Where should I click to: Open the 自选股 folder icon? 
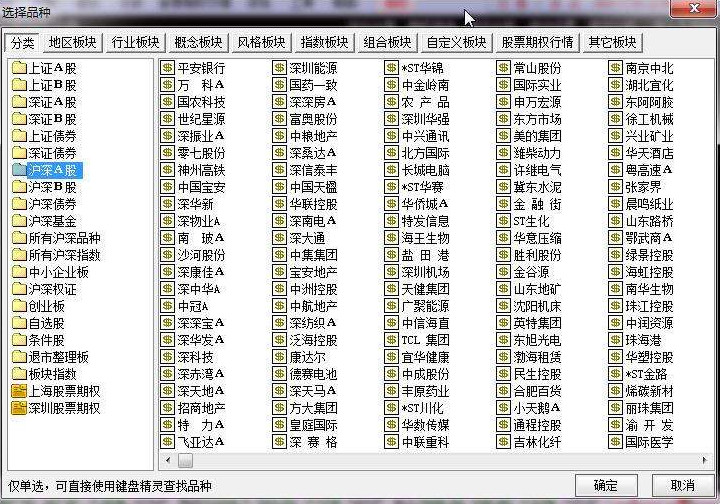(19, 323)
